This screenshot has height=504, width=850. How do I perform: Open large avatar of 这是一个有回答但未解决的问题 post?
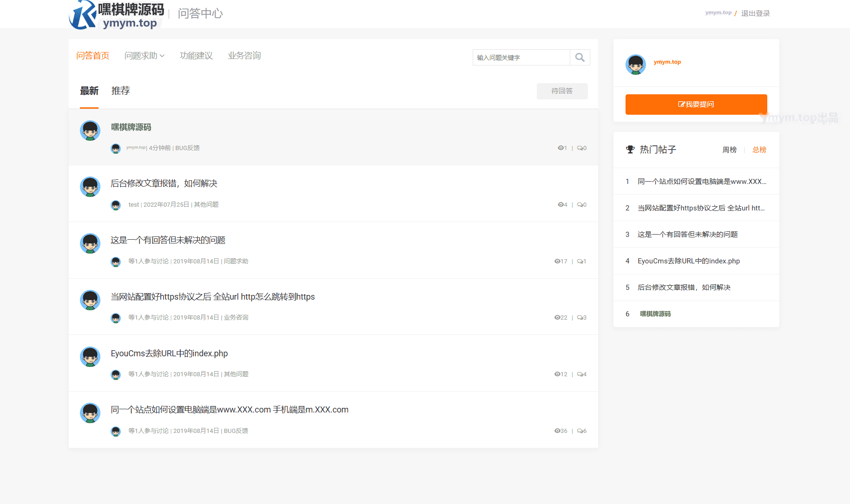click(90, 243)
